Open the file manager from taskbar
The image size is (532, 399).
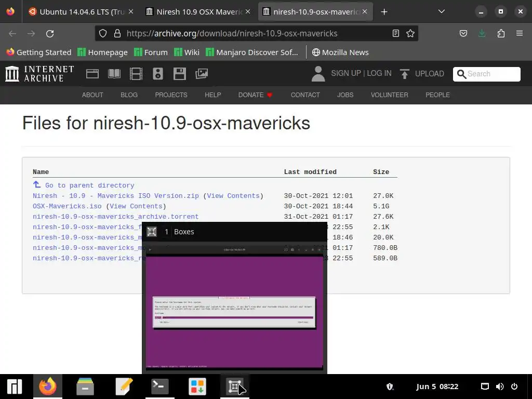pyautogui.click(x=85, y=387)
